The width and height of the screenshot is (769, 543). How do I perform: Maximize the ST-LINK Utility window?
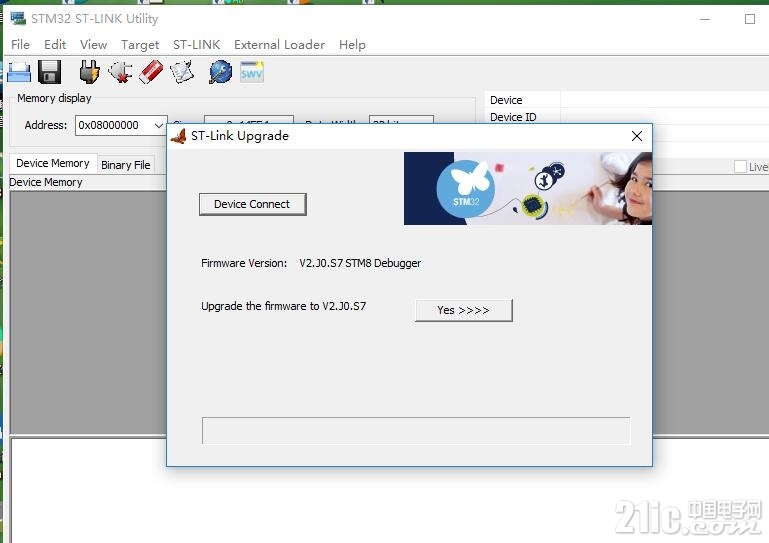pos(750,19)
